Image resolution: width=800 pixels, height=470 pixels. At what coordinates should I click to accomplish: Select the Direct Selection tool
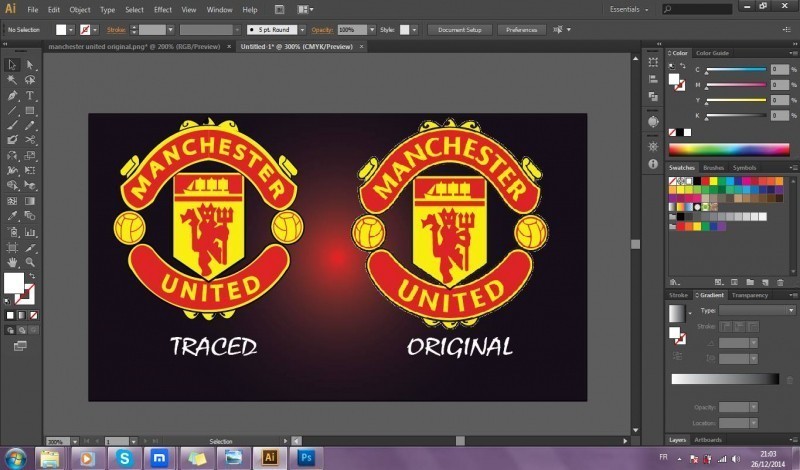coord(30,65)
